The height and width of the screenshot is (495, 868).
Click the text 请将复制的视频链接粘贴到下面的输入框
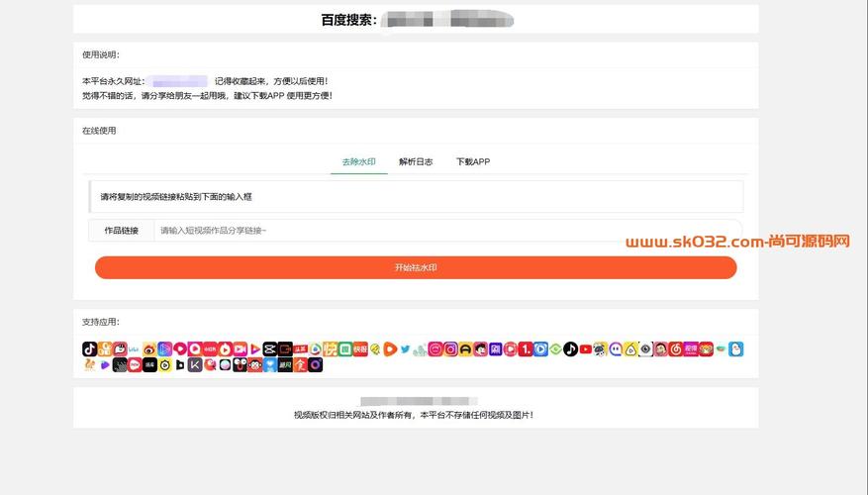click(x=176, y=197)
